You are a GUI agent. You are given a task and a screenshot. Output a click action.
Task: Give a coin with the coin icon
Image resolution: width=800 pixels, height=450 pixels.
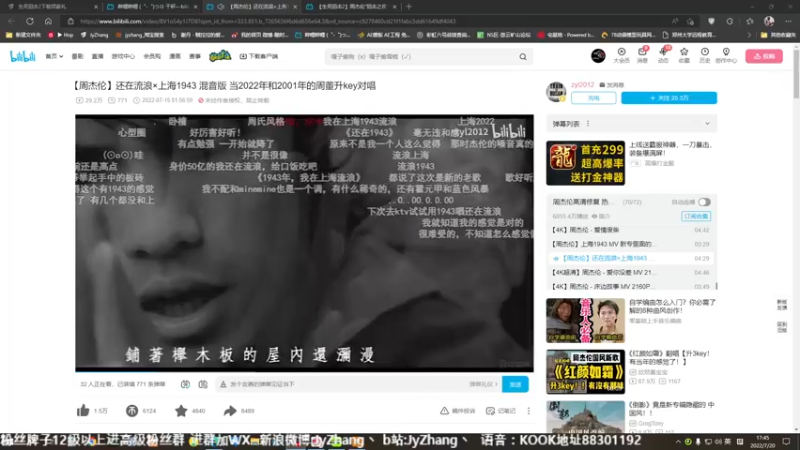132,411
